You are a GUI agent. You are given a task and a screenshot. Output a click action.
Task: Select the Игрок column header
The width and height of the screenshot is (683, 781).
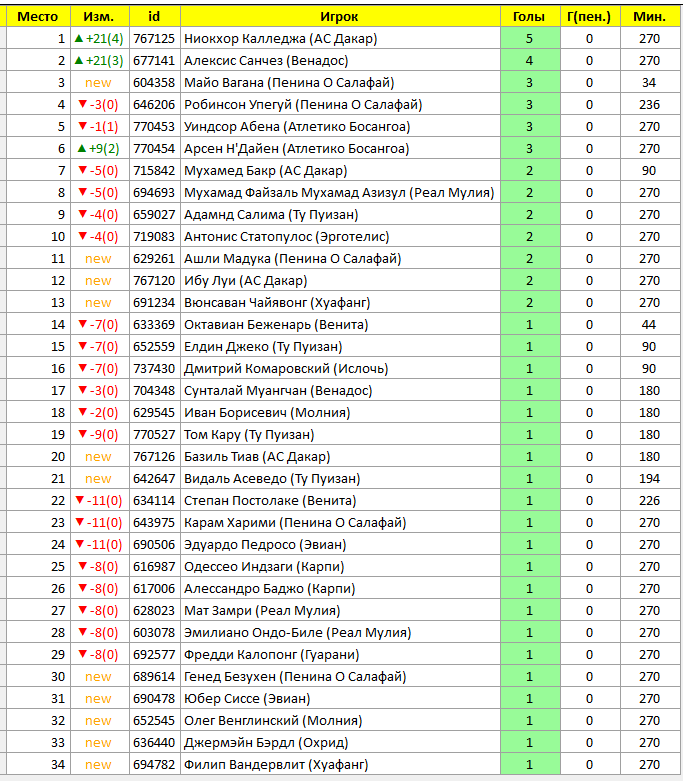[x=340, y=17]
